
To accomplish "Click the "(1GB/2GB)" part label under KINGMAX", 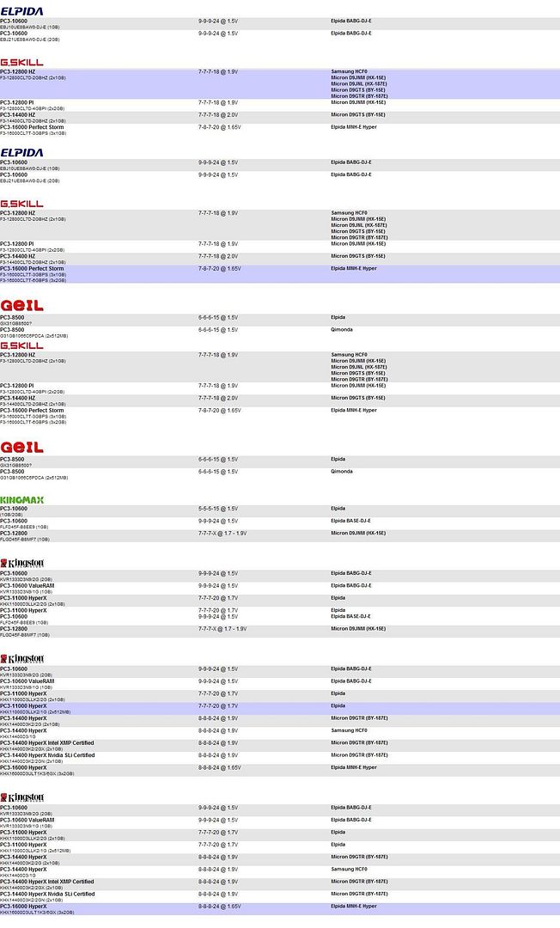I will click(x=10, y=515).
